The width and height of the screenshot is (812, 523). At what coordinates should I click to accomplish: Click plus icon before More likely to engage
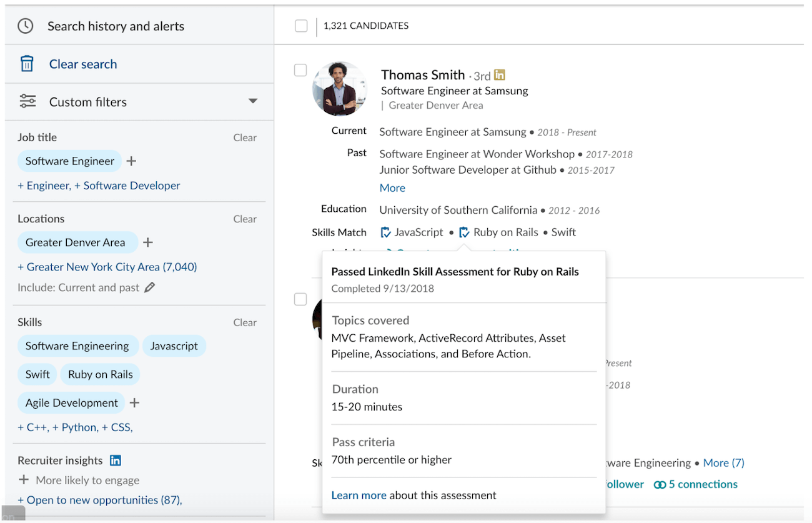click(24, 480)
